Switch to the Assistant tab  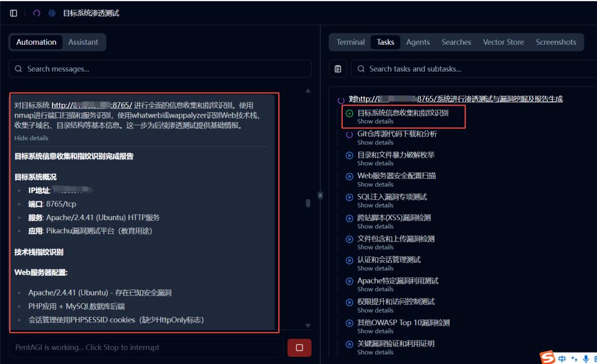(x=83, y=42)
